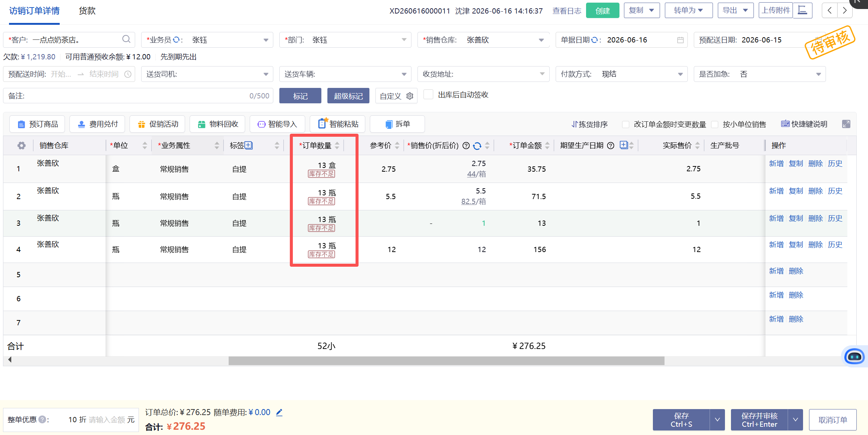Edit 随单费用 with the pencil icon

[x=279, y=412]
